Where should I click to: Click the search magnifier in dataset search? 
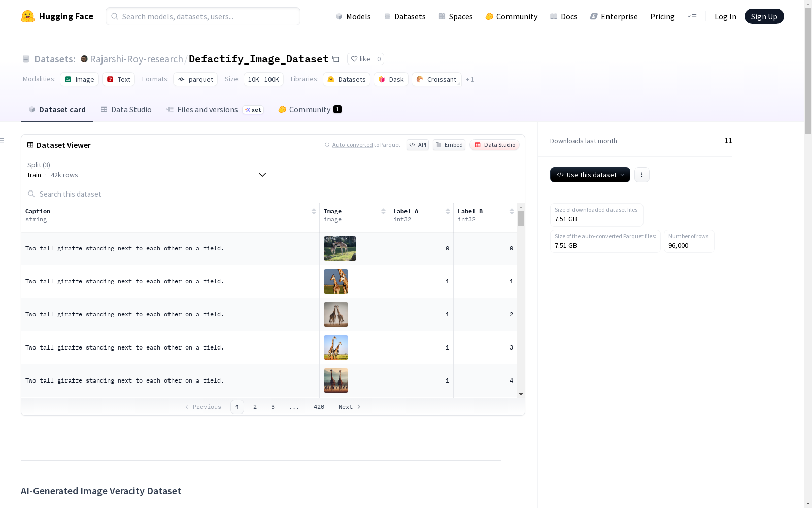click(31, 194)
